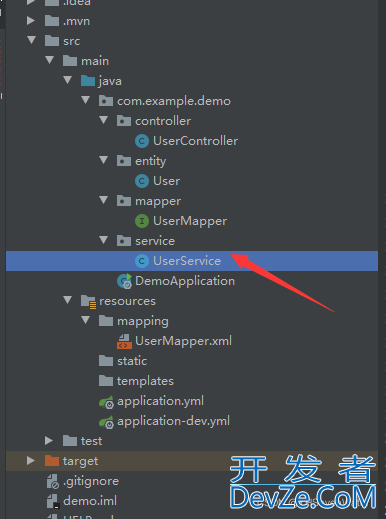Click the DemoApplication Spring Boot icon
The width and height of the screenshot is (386, 519).
pos(125,281)
